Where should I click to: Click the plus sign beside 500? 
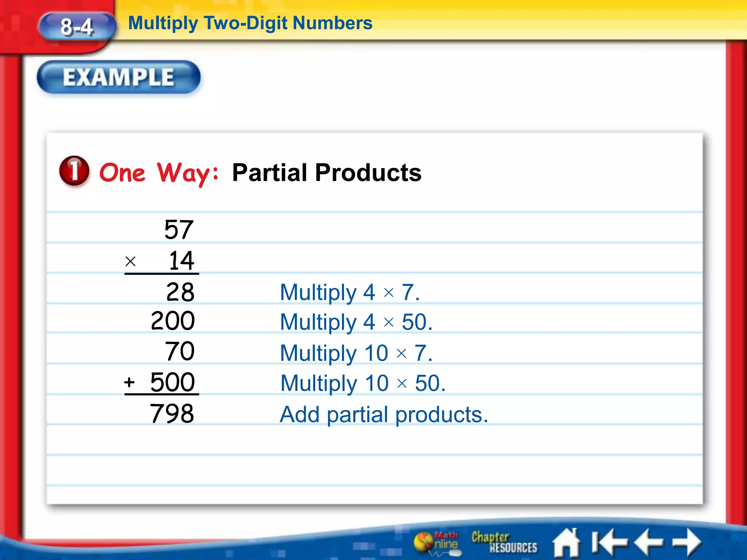(129, 382)
